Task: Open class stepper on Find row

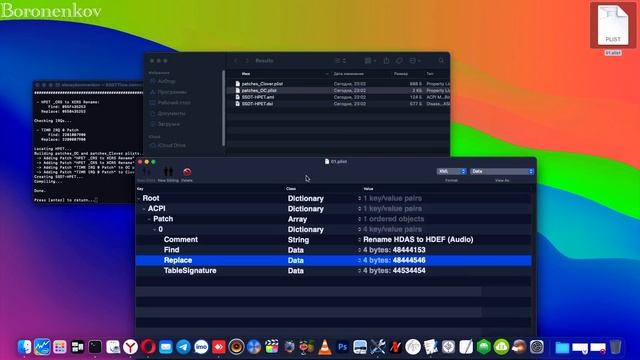Action: pos(359,250)
